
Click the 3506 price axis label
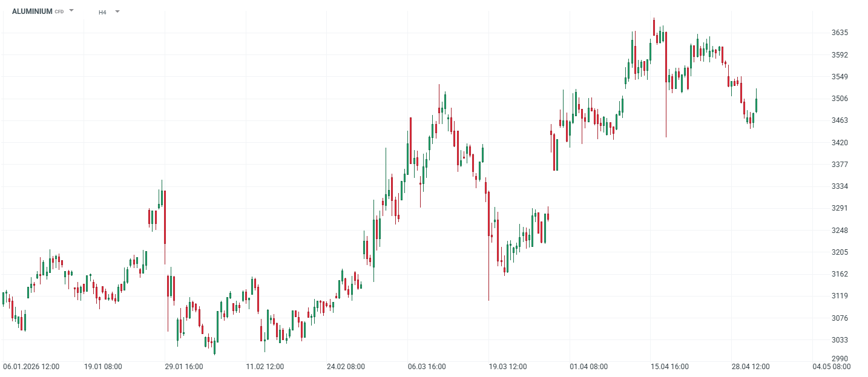(x=840, y=99)
